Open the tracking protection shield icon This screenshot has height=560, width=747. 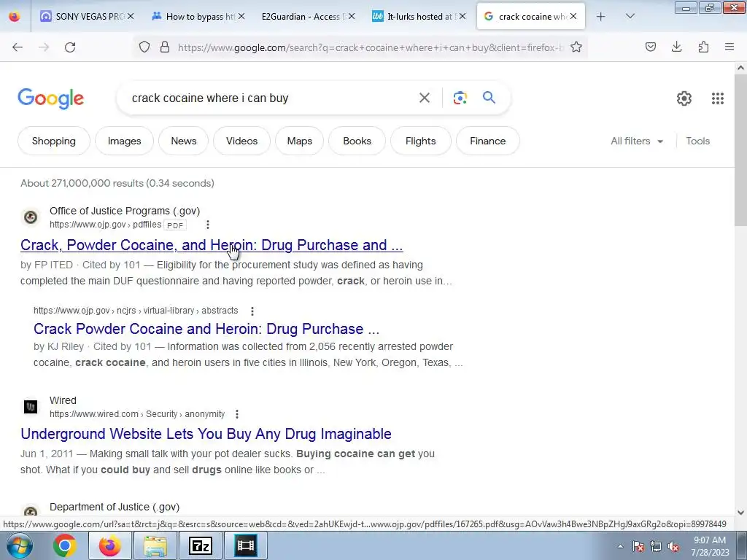[144, 47]
